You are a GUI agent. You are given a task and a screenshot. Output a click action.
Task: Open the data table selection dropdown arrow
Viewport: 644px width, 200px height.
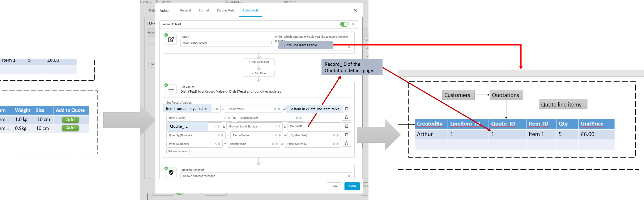(349, 47)
